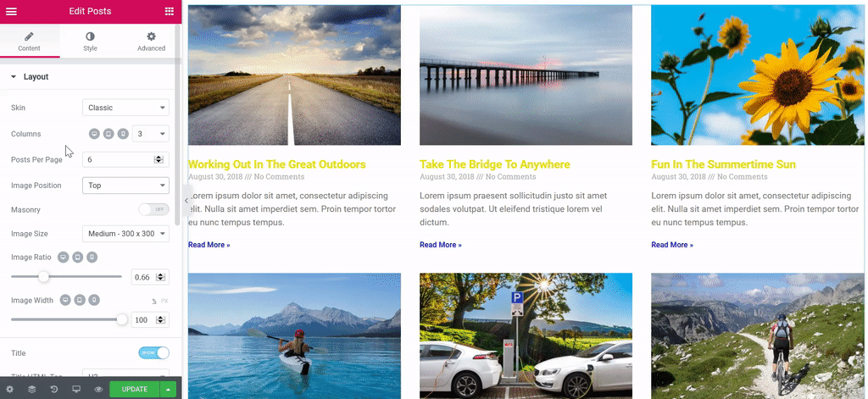Open the hamburger menu in the panel header

point(11,12)
